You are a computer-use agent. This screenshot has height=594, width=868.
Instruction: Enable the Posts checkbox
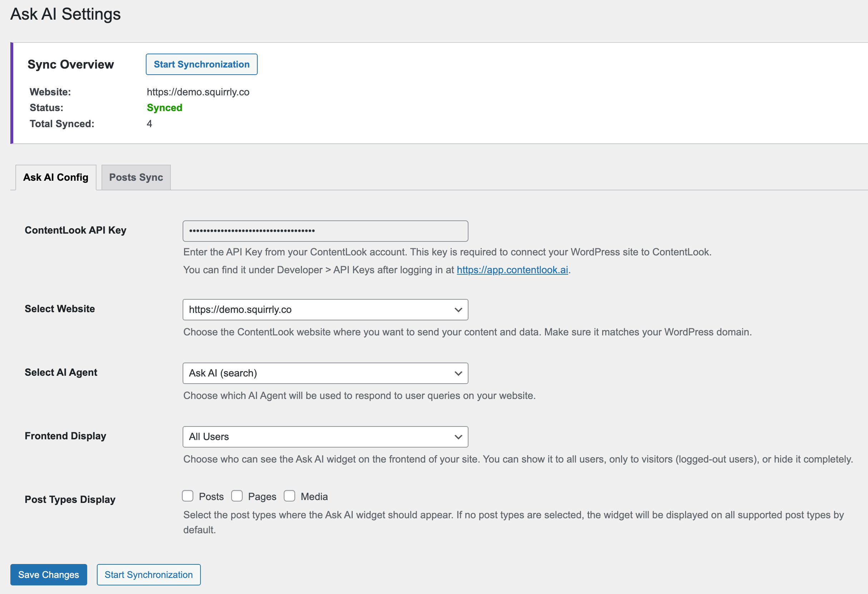pos(188,496)
